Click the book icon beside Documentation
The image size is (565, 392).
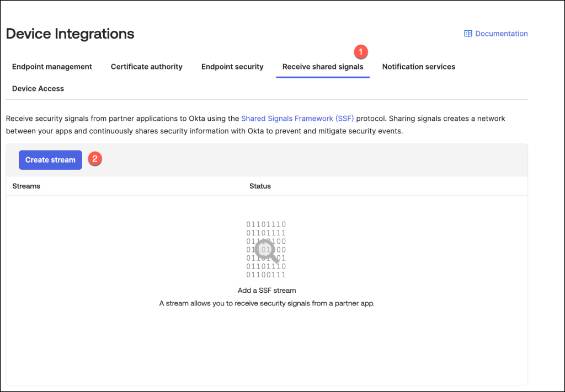[x=468, y=34]
